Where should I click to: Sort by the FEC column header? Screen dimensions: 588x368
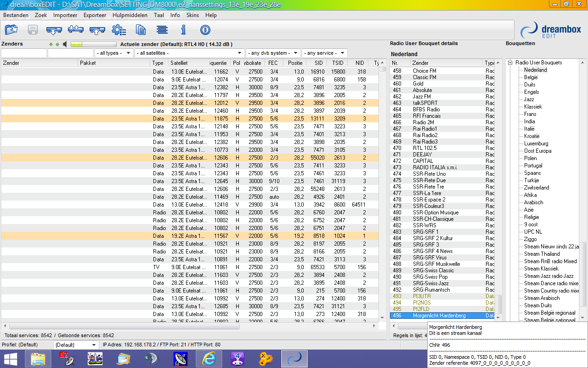pos(273,63)
